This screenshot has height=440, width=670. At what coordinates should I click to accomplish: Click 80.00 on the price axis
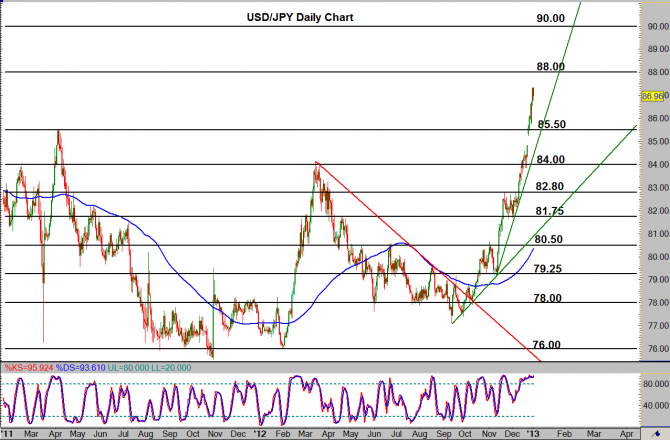click(658, 257)
